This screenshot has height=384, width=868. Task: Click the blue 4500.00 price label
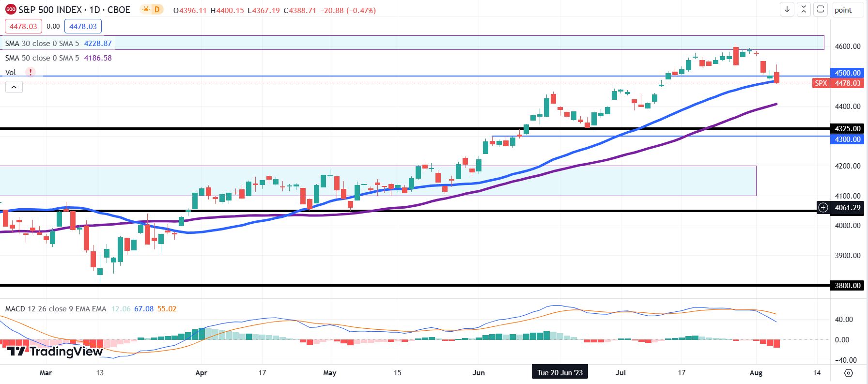click(848, 73)
